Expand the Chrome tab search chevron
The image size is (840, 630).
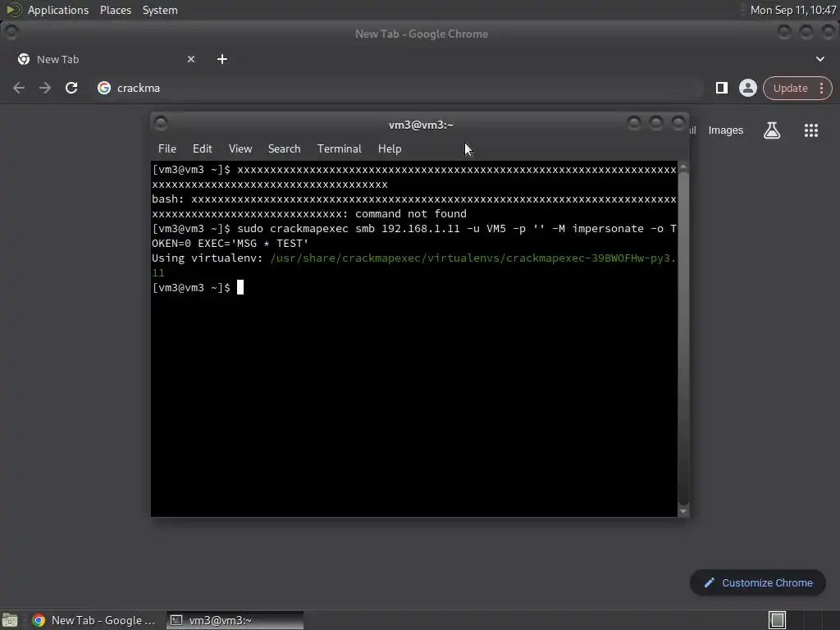pyautogui.click(x=820, y=59)
